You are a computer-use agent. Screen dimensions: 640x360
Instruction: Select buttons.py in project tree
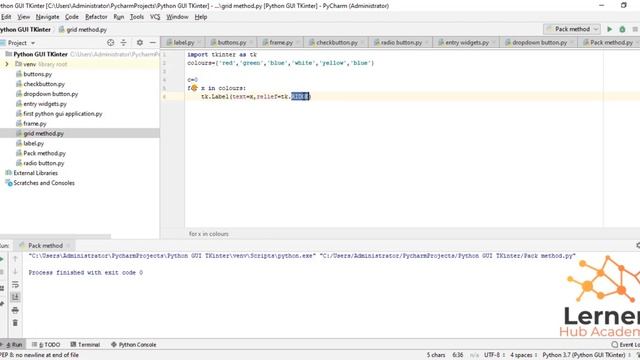pyautogui.click(x=37, y=74)
